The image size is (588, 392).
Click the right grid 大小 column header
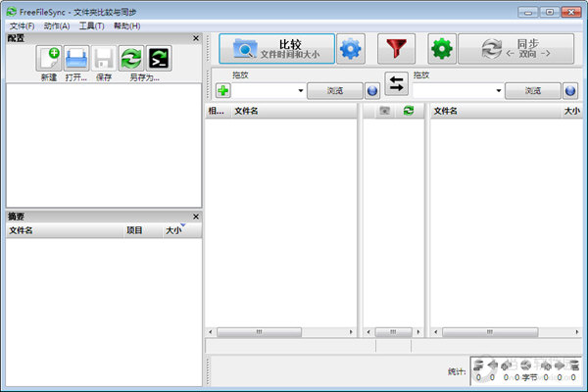[x=571, y=111]
